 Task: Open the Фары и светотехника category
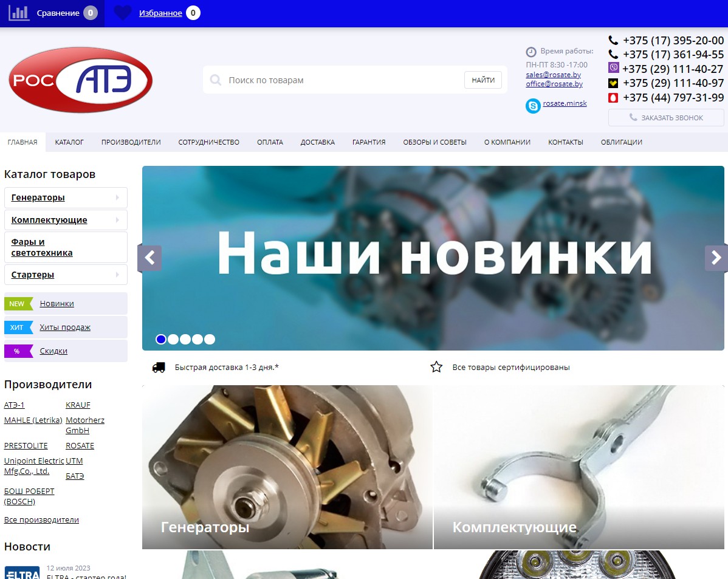(x=66, y=247)
